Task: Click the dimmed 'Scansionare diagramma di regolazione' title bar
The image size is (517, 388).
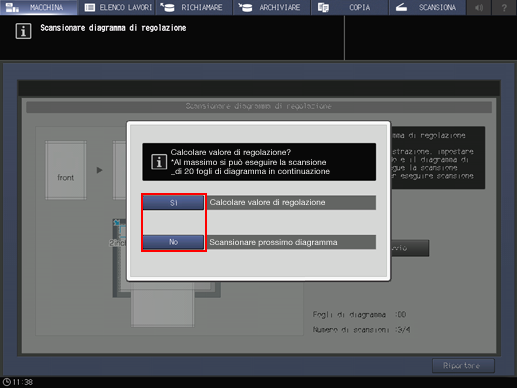Action: click(x=259, y=107)
